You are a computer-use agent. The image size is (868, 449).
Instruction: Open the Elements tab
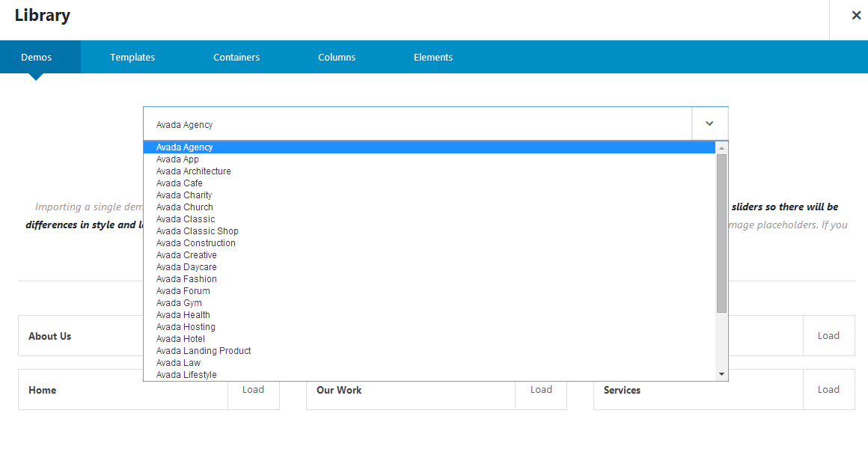point(433,57)
